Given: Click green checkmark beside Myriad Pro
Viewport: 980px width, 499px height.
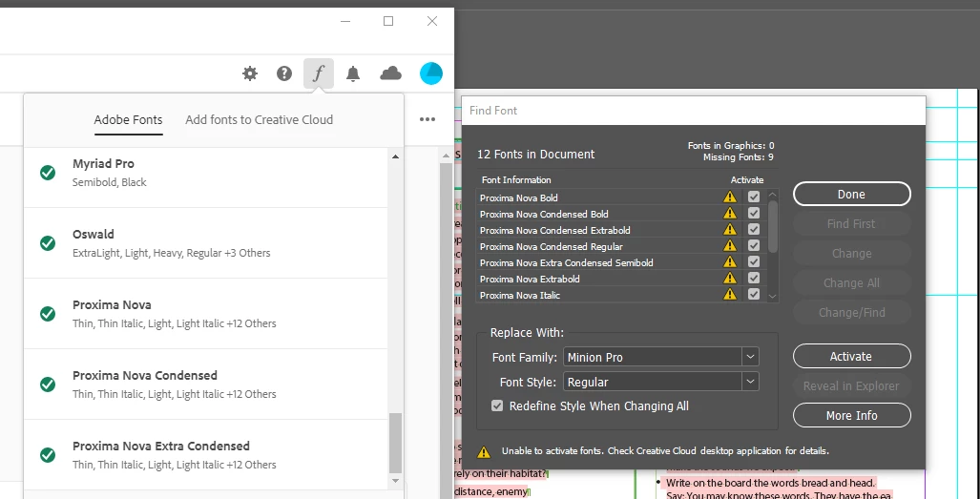Looking at the screenshot, I should click(x=48, y=173).
